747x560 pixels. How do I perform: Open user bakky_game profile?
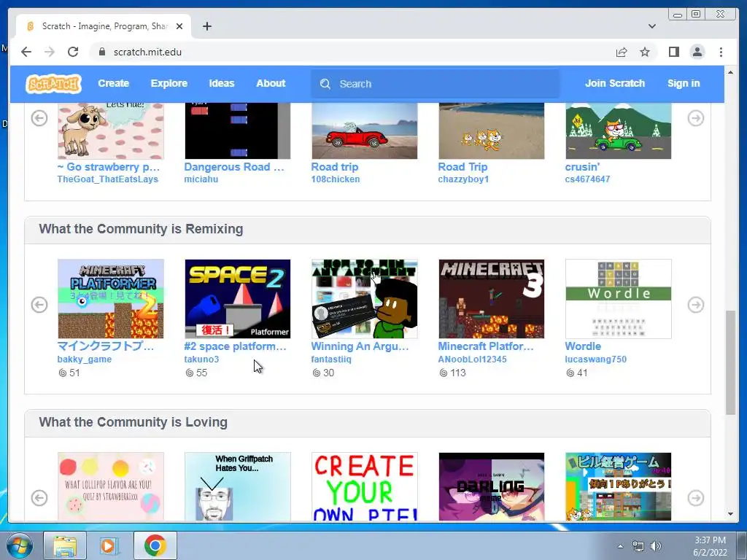(x=85, y=359)
